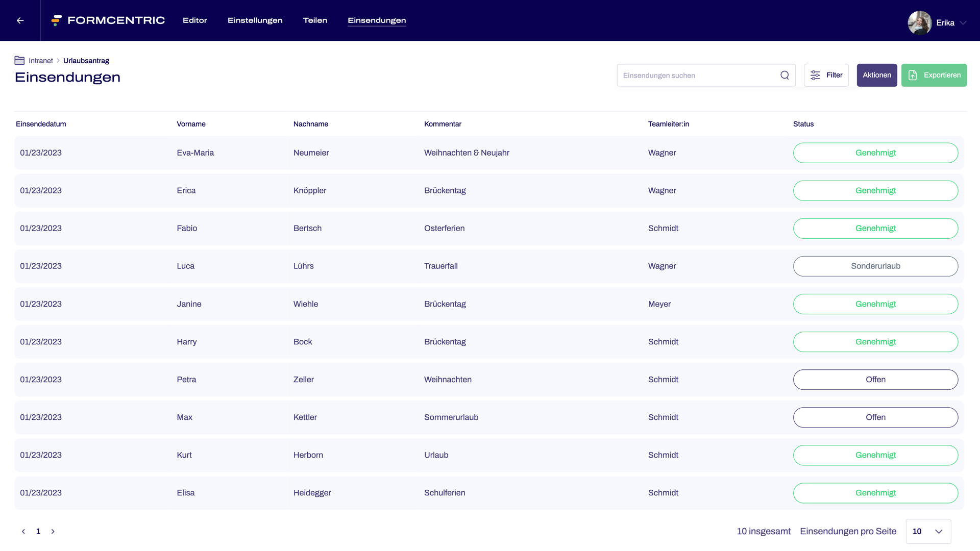980x551 pixels.
Task: Click Offen status for Petra Zeller
Action: pos(875,380)
